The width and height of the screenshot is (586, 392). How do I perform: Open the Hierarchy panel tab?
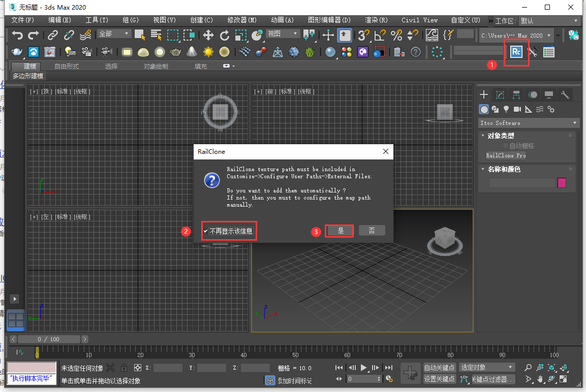(x=516, y=95)
